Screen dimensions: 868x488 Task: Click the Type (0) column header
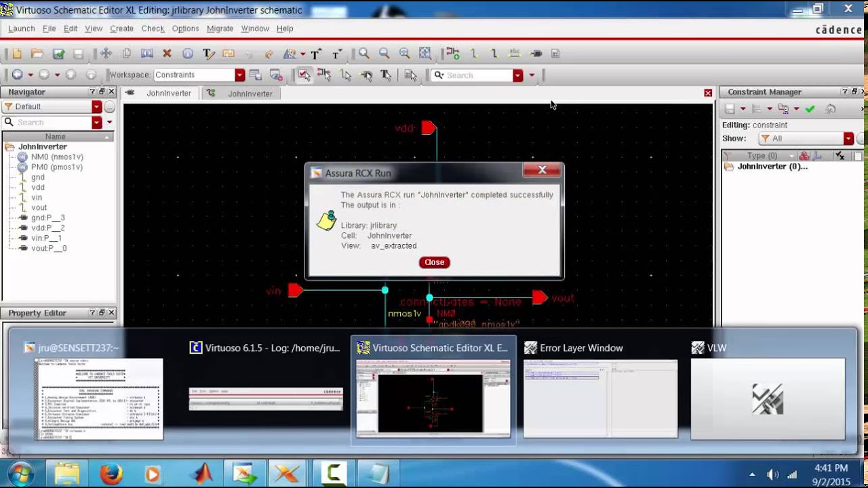762,156
